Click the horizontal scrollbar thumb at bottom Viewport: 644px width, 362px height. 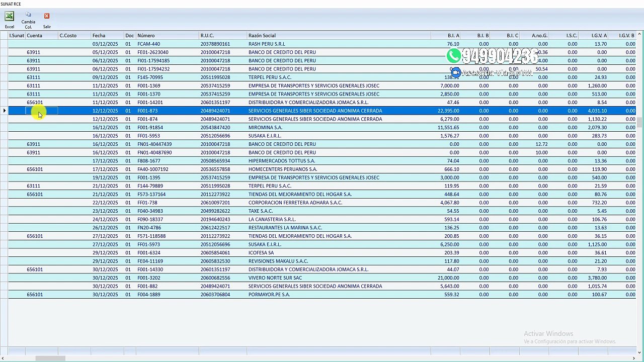click(50, 358)
